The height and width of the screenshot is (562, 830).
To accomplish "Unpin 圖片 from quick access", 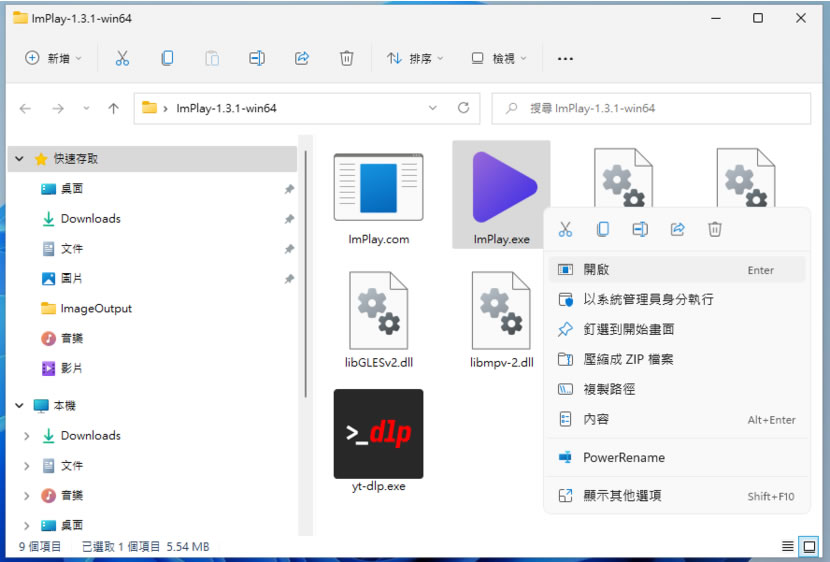I will (x=290, y=279).
